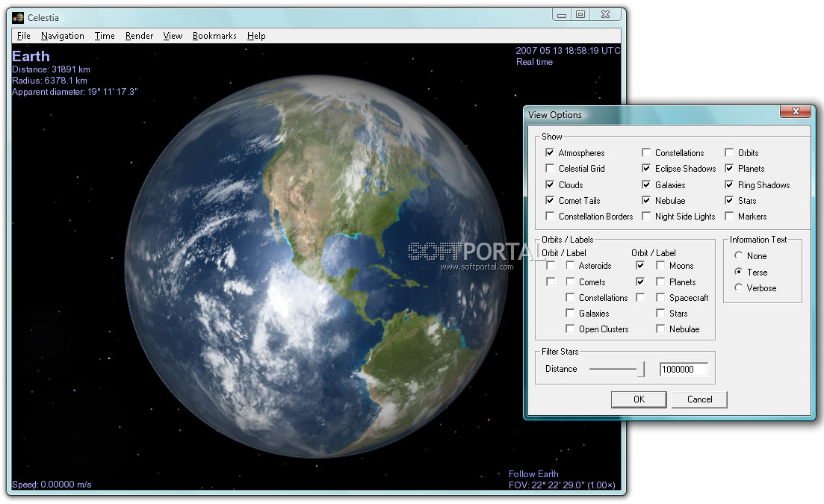824x504 pixels.
Task: Open the Bookmarks menu
Action: 214,36
